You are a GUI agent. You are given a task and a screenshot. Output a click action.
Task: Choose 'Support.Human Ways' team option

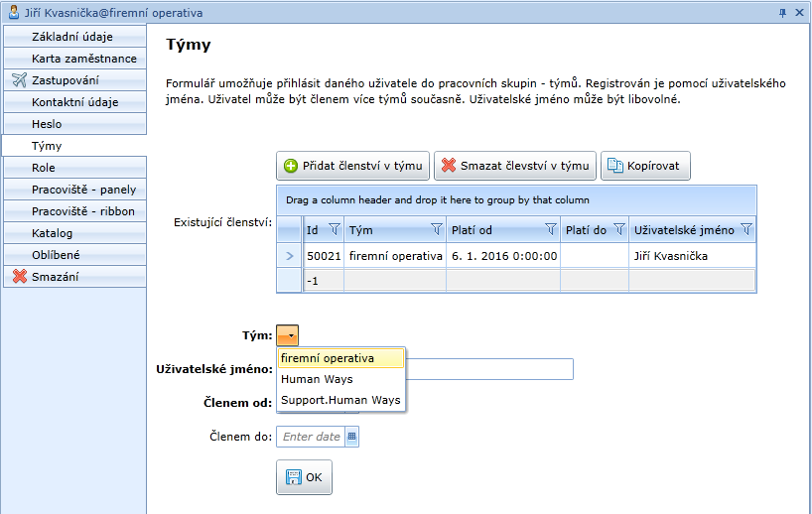click(340, 400)
